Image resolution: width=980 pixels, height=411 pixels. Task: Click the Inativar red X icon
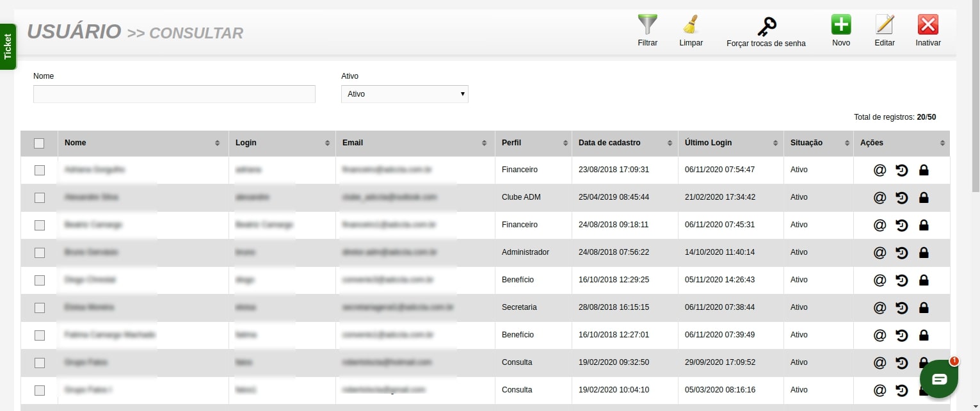(928, 26)
